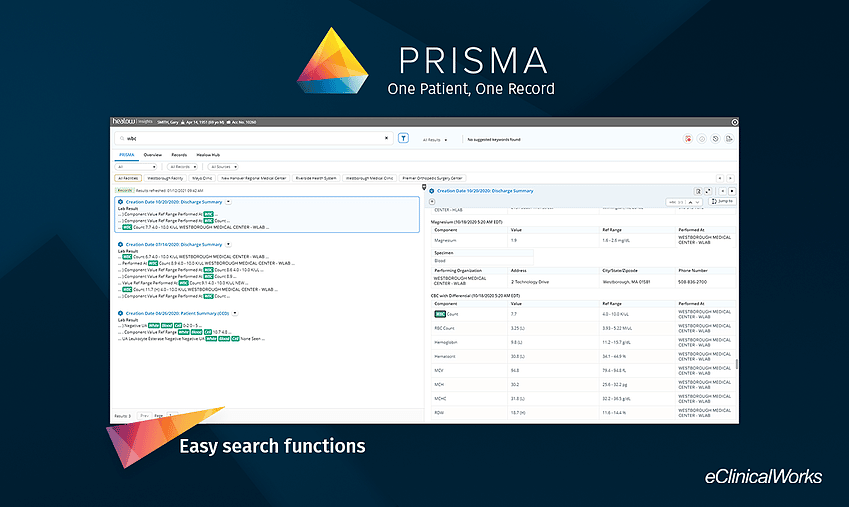
Task: Expand the arrow beside the Patient Summary (CCD) result
Action: [234, 314]
